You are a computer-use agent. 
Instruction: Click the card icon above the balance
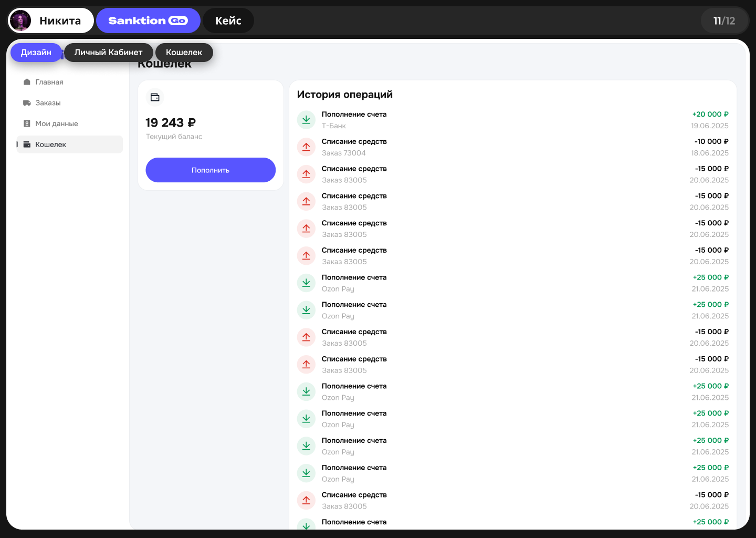click(155, 97)
